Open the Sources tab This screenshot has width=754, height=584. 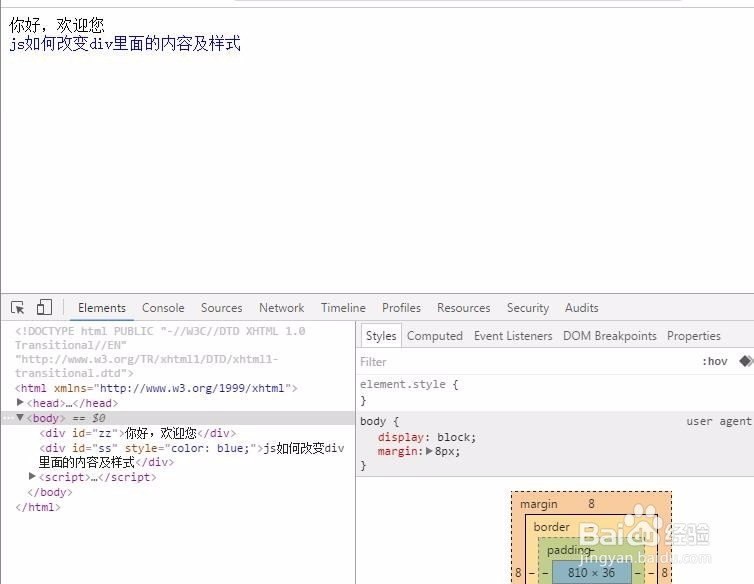(222, 308)
